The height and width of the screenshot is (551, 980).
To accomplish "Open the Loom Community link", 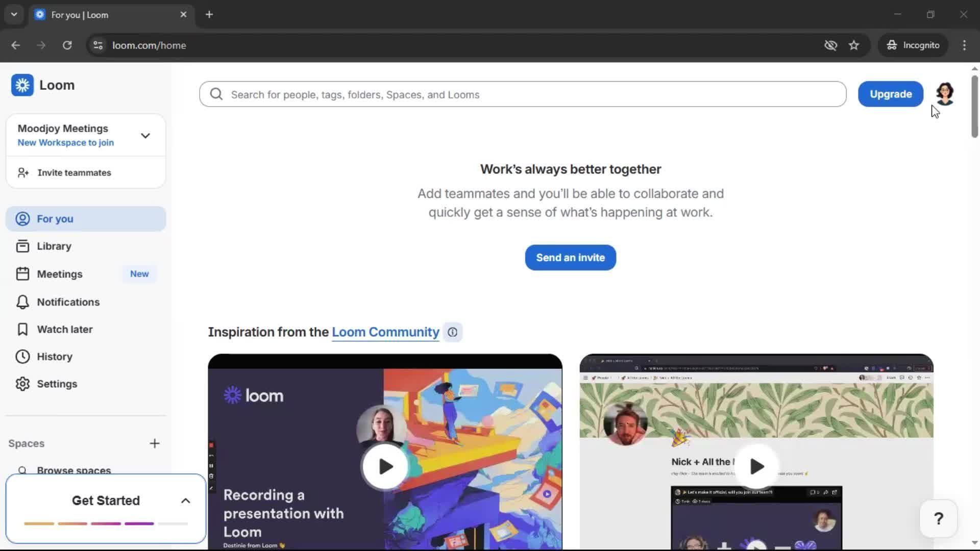I will pyautogui.click(x=385, y=332).
